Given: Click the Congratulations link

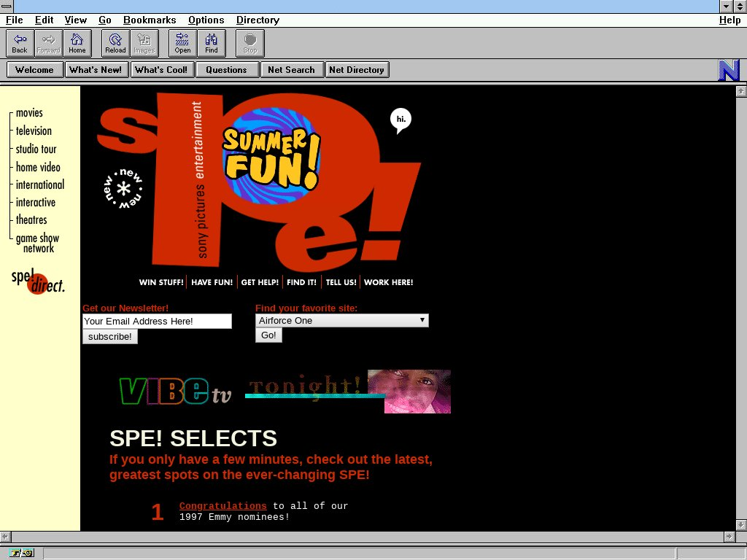Looking at the screenshot, I should (x=222, y=506).
